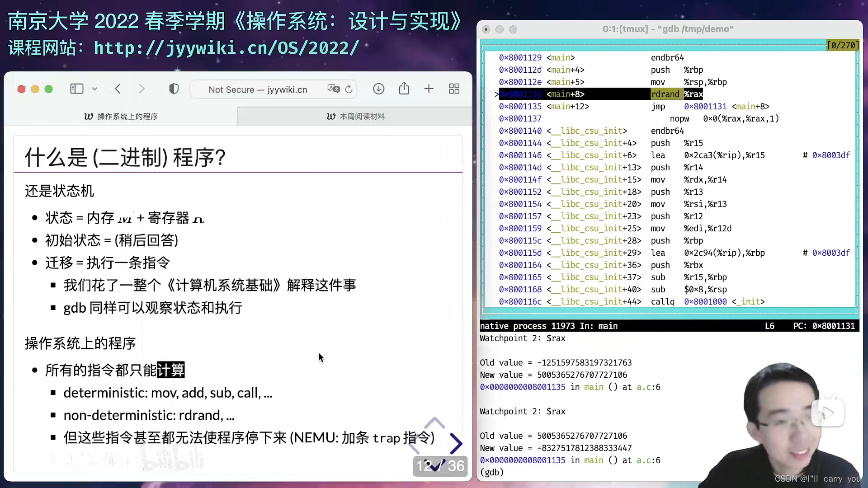
Task: Add a new tab with plus icon
Action: pos(429,89)
